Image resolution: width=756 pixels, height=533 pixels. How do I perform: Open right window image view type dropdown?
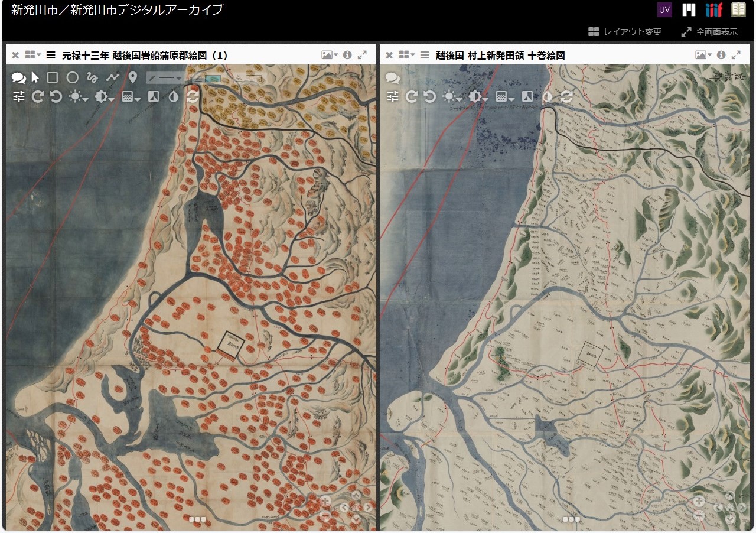(703, 55)
